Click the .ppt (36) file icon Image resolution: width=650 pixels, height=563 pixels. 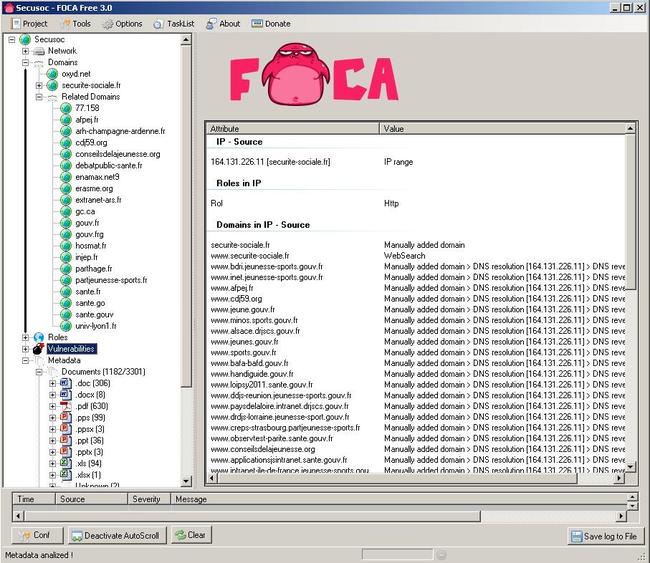point(67,441)
